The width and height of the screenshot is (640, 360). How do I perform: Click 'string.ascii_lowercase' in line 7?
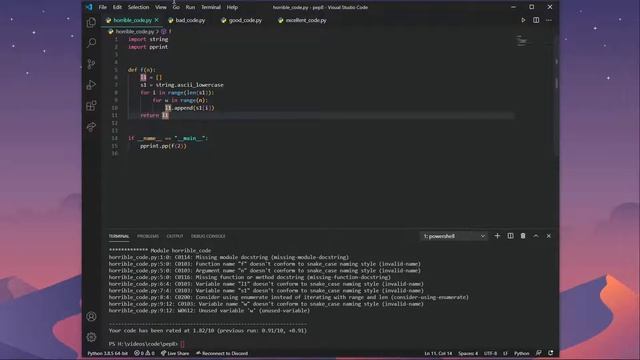pos(189,85)
